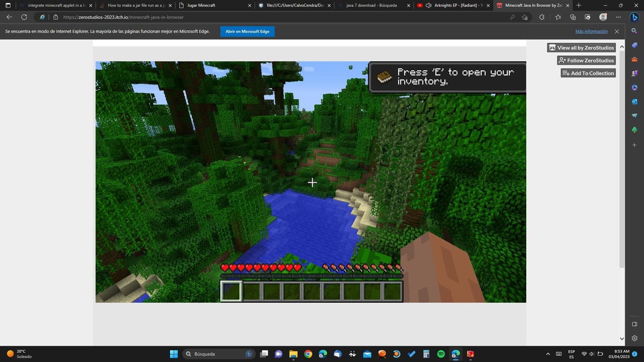644x362 pixels.
Task: Dismiss the Internet Explorer mode banner
Action: click(x=617, y=31)
